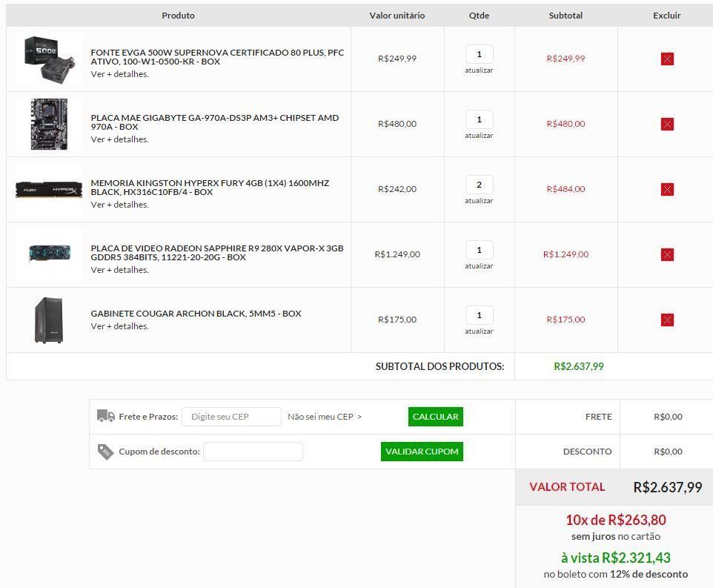Delete the Gigabyte GA-970A-DS3P motherboard item
The height and width of the screenshot is (588, 713).
[667, 124]
